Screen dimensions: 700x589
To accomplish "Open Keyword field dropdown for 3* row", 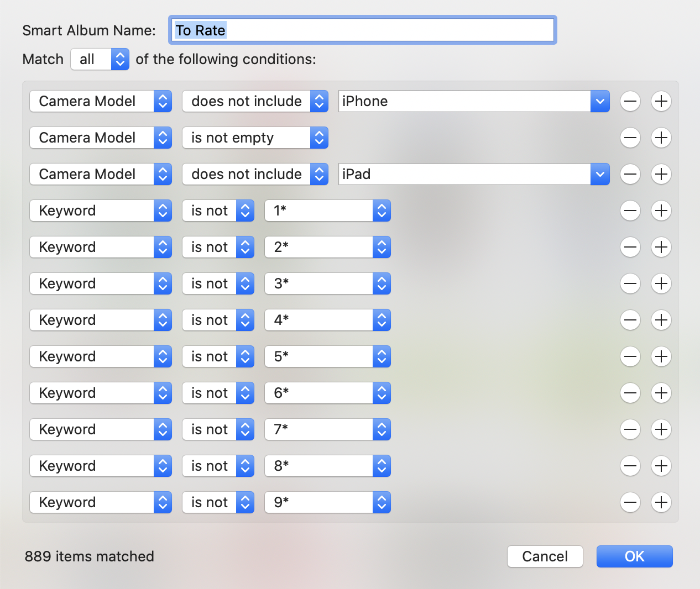I will pyautogui.click(x=101, y=283).
